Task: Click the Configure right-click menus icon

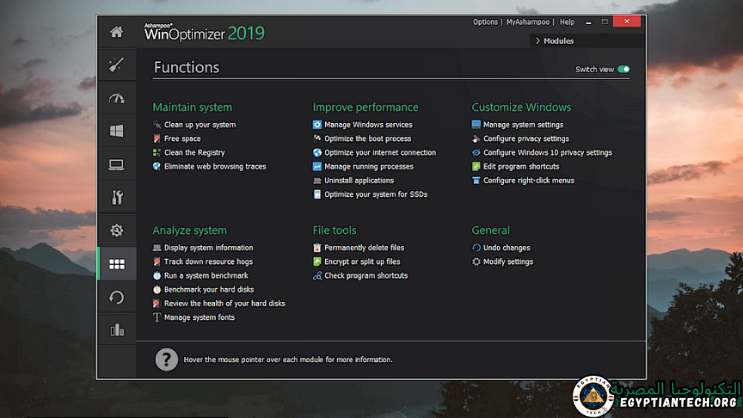Action: pos(476,181)
